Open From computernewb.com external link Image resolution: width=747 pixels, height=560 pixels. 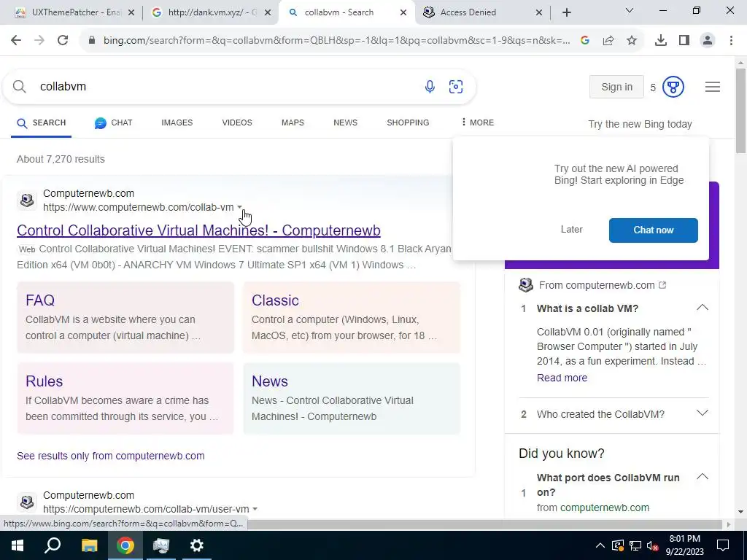coord(603,285)
